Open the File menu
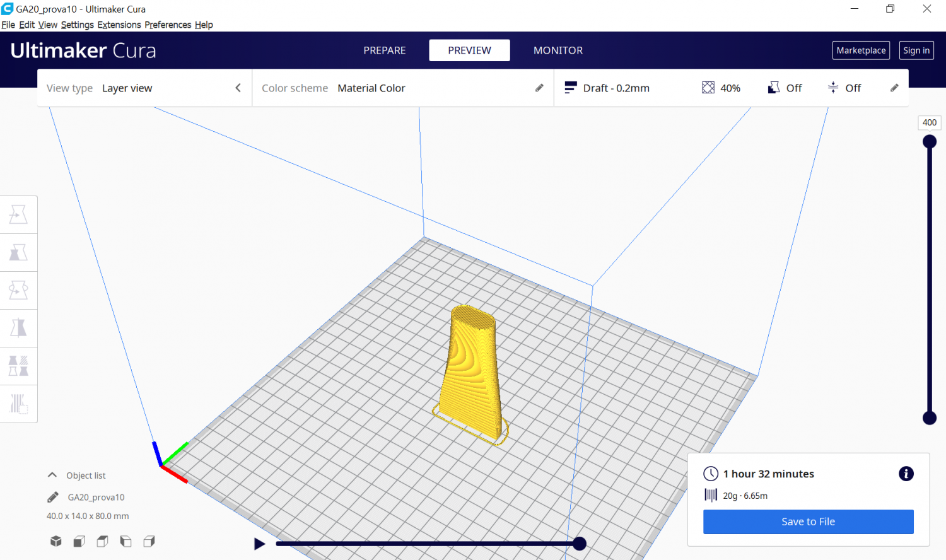Screen dimensions: 946x560 pos(8,25)
